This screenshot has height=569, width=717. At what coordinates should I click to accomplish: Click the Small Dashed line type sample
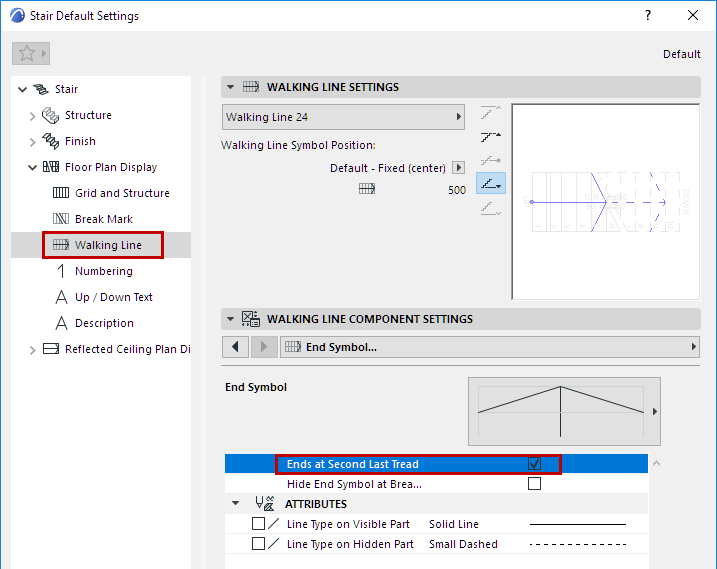(x=577, y=544)
